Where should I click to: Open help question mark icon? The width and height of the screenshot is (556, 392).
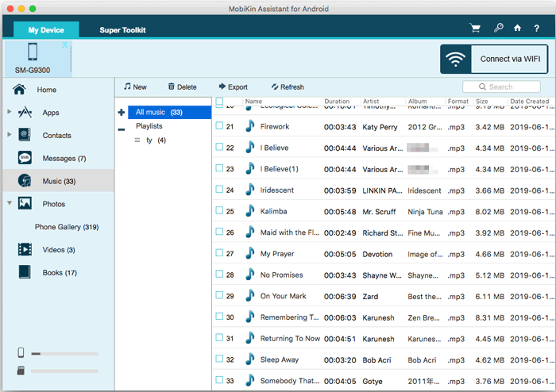[536, 29]
